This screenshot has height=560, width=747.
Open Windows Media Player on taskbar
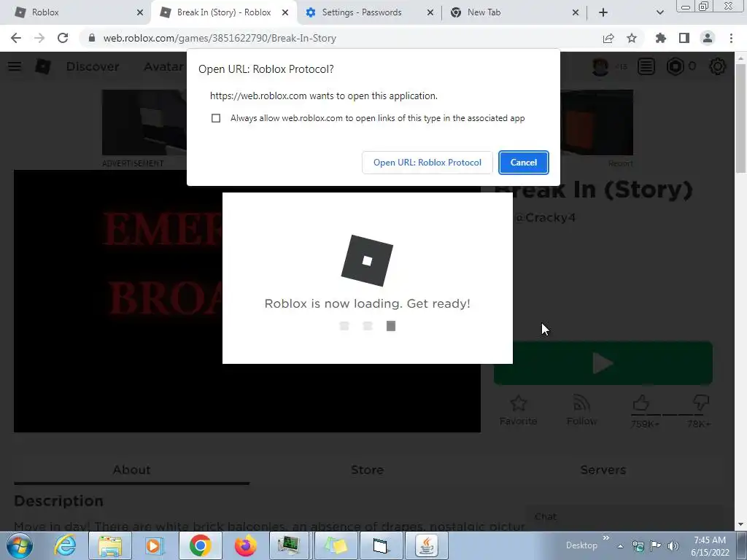pyautogui.click(x=154, y=545)
